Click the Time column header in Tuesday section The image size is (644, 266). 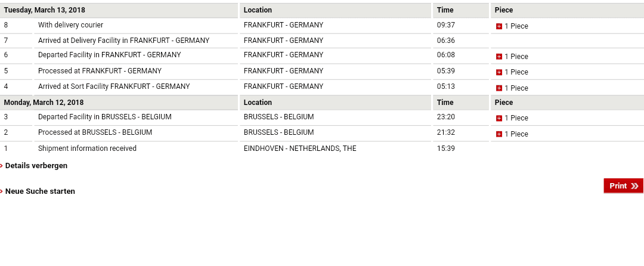445,10
